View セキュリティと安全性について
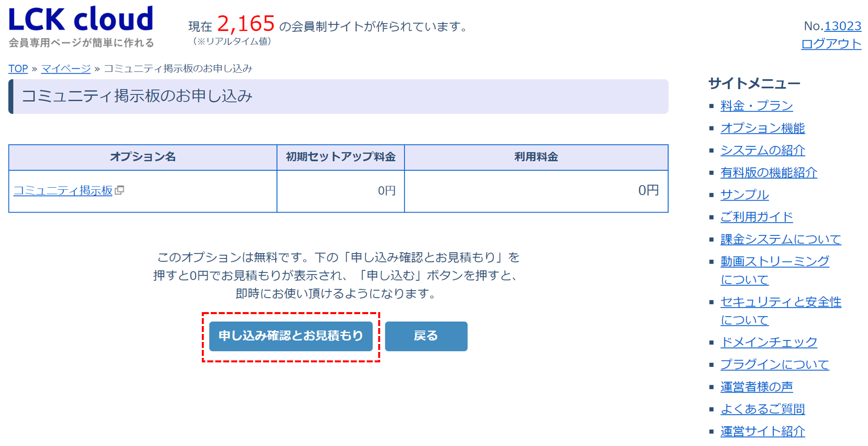The width and height of the screenshot is (868, 446). [781, 302]
